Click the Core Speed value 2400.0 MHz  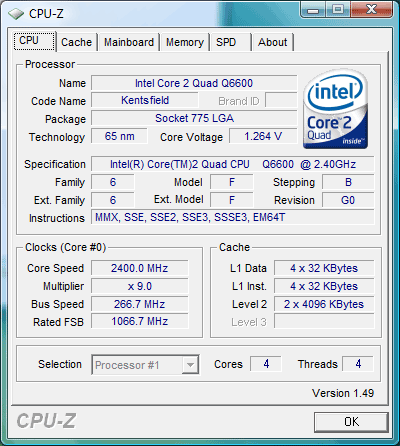tap(140, 268)
